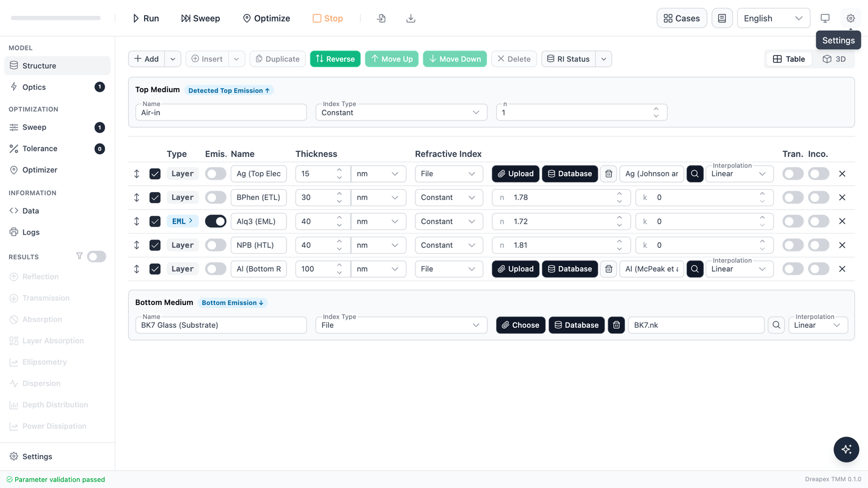
Task: Search the Al (McPeak) refractive index file
Action: click(x=695, y=269)
